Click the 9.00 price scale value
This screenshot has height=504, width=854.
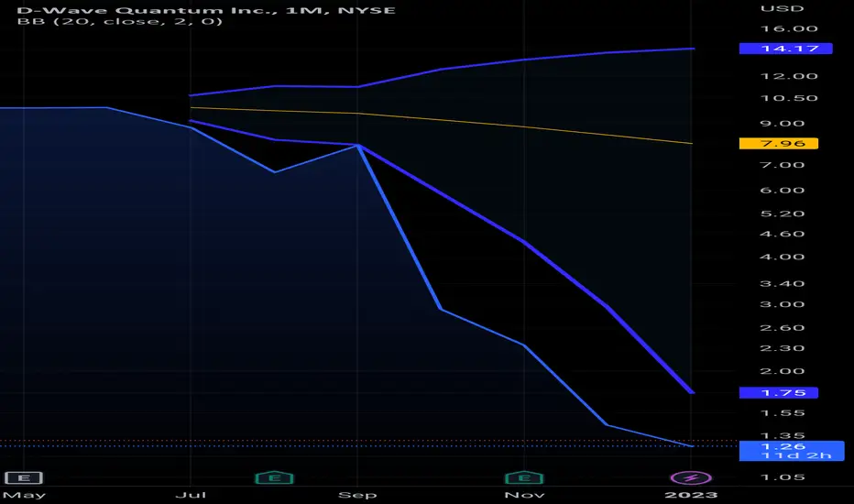[x=783, y=123]
